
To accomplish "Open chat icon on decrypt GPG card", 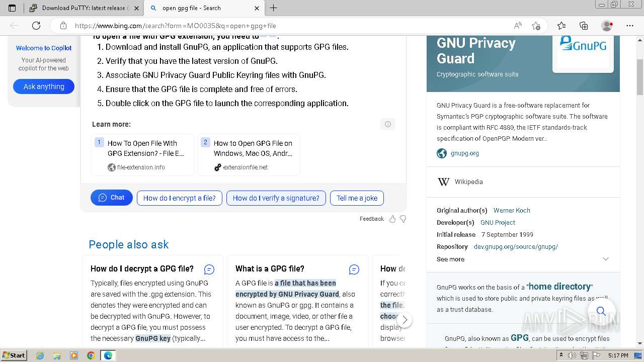I will [209, 269].
